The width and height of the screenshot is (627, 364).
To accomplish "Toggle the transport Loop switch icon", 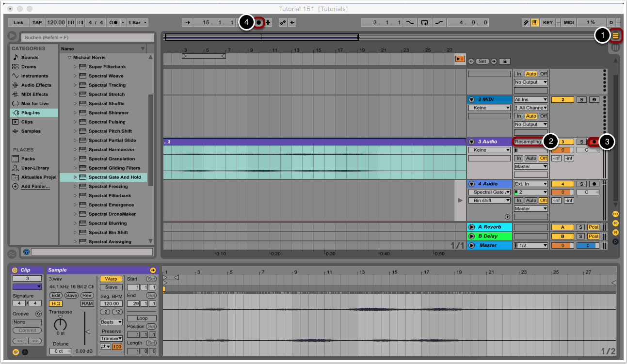I will point(425,22).
